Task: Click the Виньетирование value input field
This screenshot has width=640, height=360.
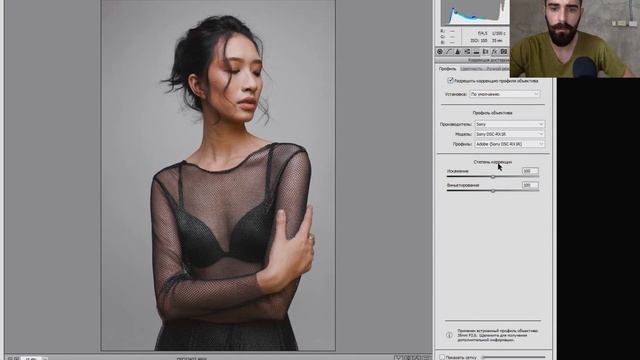Action: [530, 185]
